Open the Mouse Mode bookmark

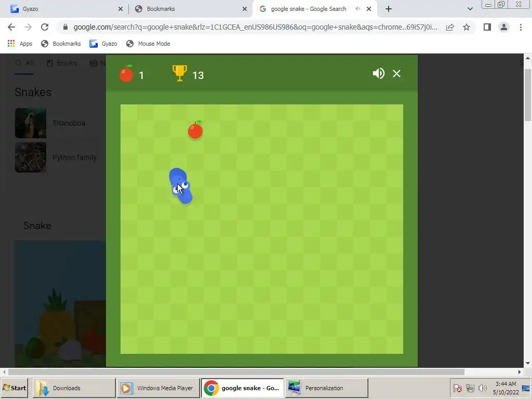click(x=148, y=44)
